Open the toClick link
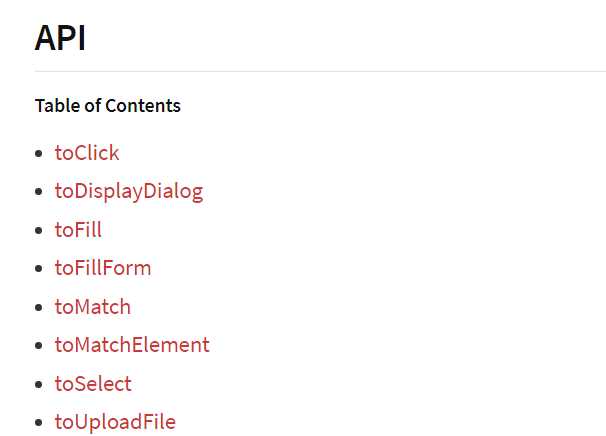 pos(87,153)
